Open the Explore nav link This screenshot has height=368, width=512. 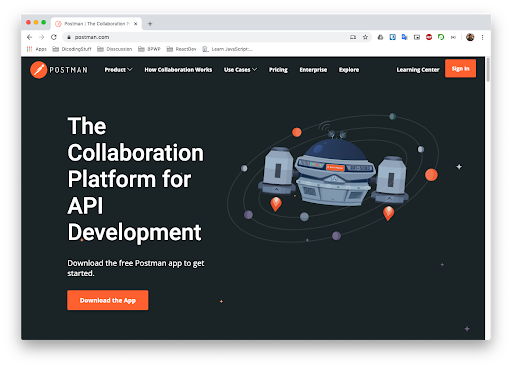349,70
